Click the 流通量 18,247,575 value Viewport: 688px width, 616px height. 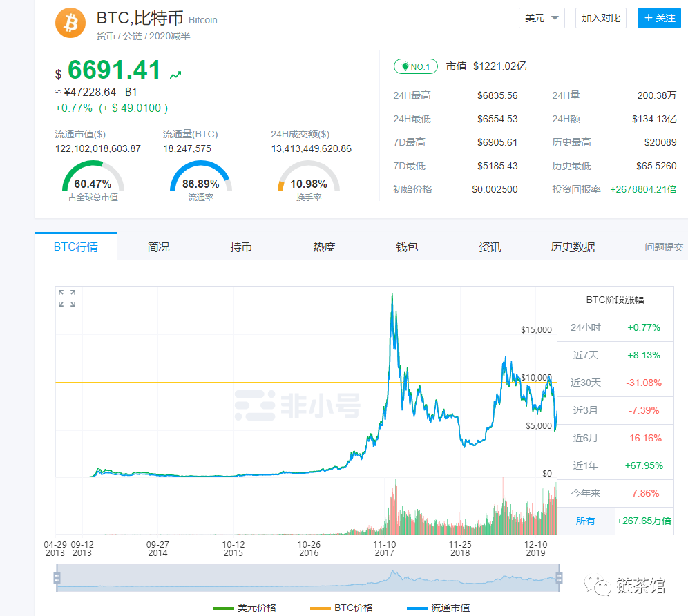[187, 148]
